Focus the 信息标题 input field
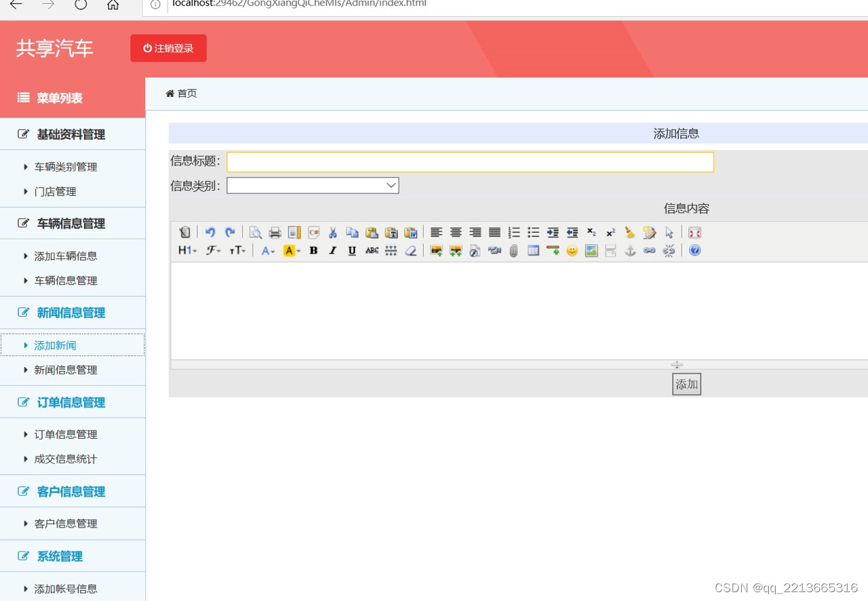868x601 pixels. pos(470,162)
